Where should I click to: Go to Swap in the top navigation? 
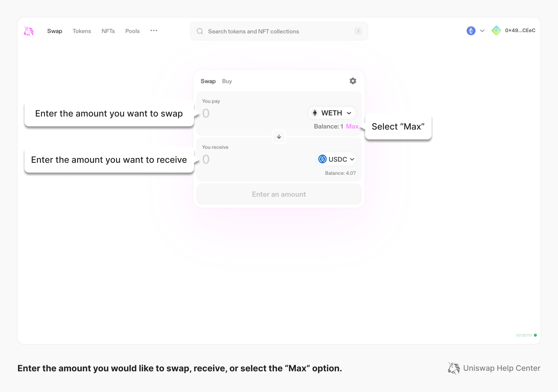(x=54, y=31)
